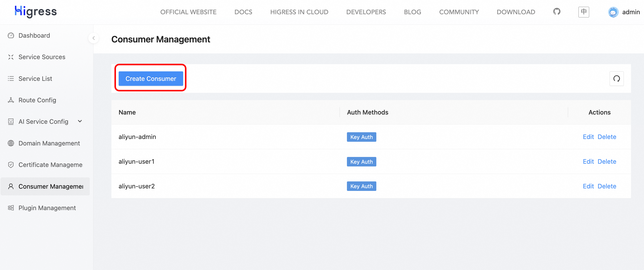This screenshot has height=270, width=644.
Task: Switch language with the 中 icon
Action: 583,12
